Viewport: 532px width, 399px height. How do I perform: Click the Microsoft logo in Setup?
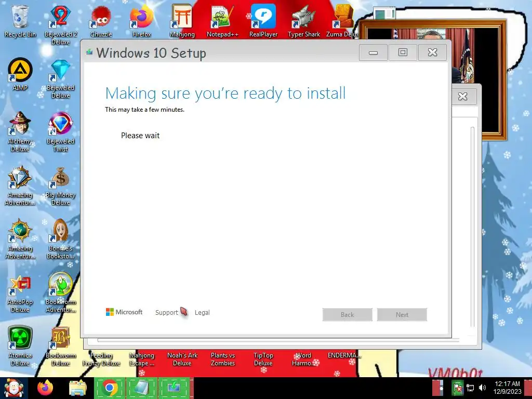pos(124,312)
